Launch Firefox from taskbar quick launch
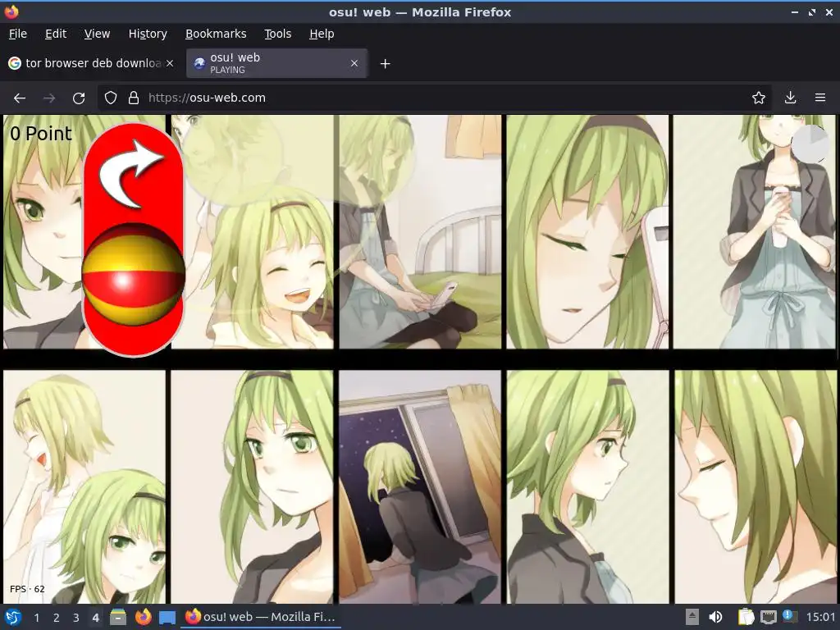The width and height of the screenshot is (840, 630). [x=143, y=617]
